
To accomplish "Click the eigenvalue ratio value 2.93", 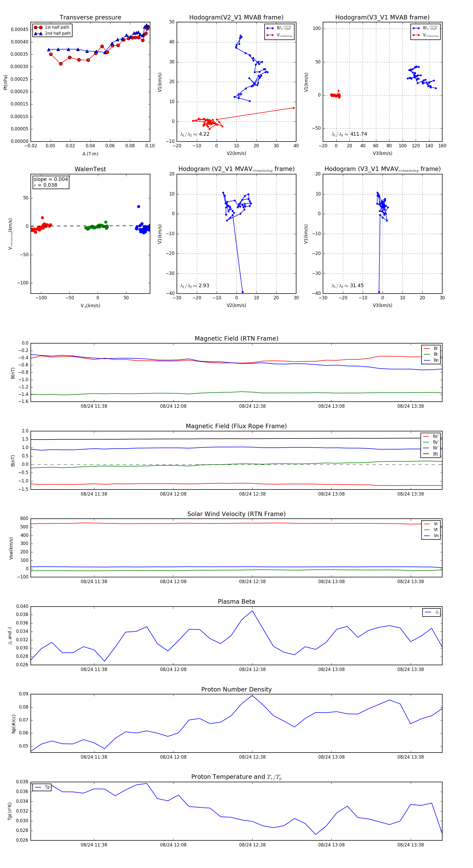I will click(x=204, y=285).
